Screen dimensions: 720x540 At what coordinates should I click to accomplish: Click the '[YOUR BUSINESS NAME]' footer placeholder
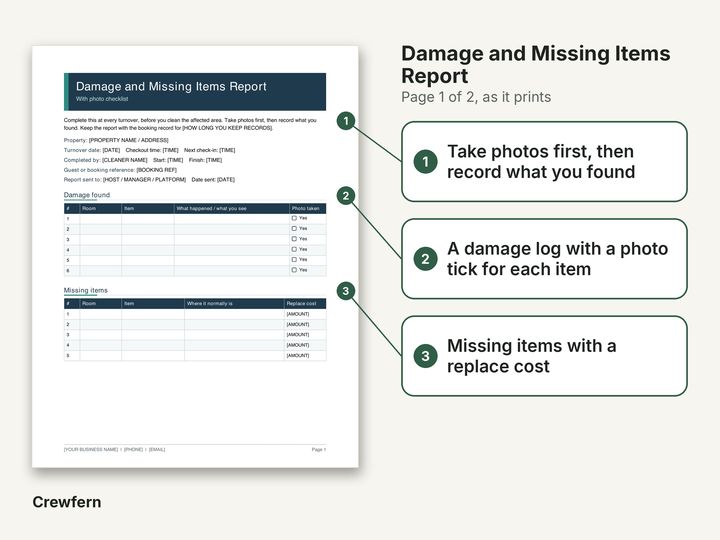(91, 450)
